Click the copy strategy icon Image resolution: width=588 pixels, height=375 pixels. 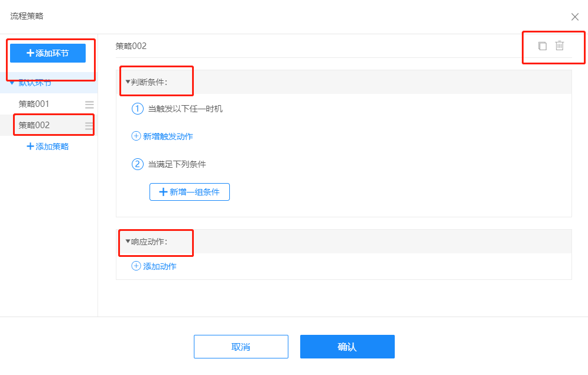(x=542, y=46)
